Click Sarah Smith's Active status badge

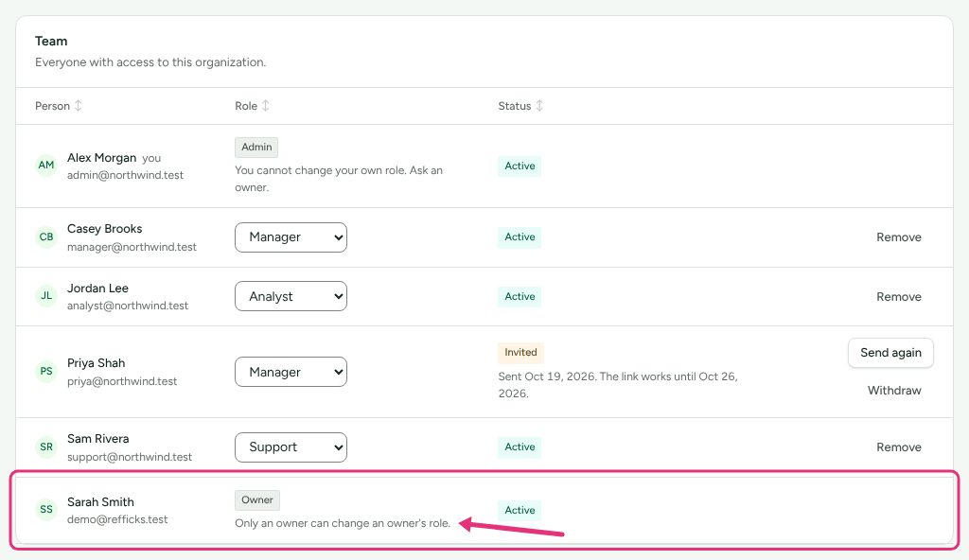coord(520,510)
